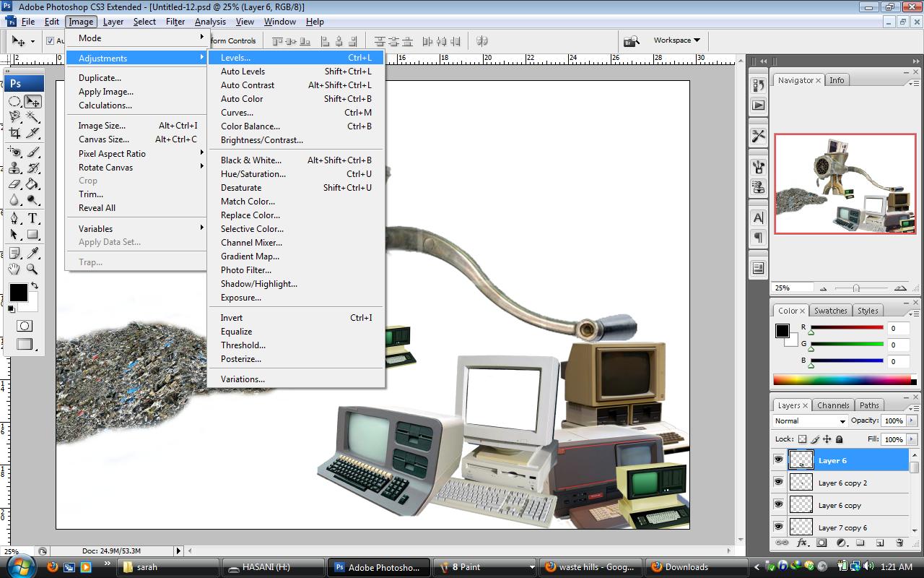The height and width of the screenshot is (578, 924).
Task: Open the Move tool preset picker arrow
Action: pyautogui.click(x=33, y=41)
